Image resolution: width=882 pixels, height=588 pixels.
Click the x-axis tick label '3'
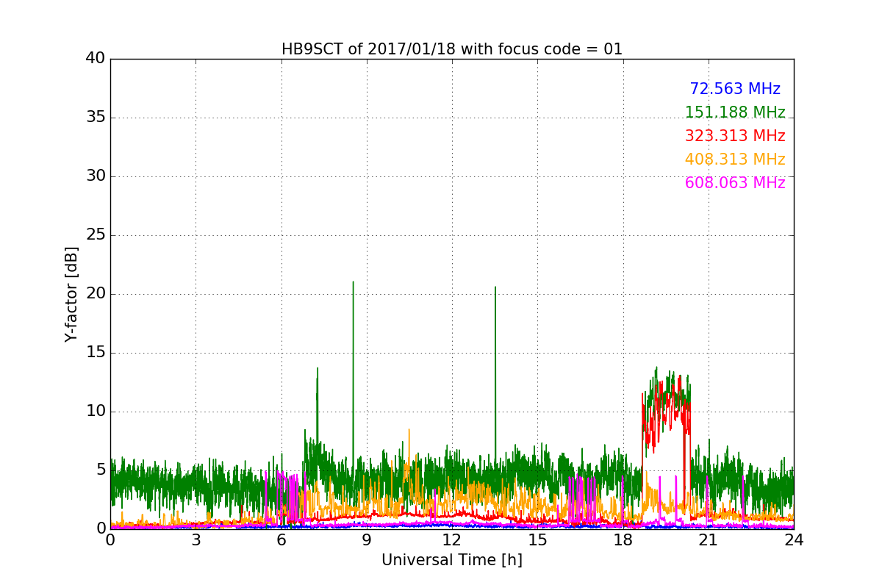[196, 539]
